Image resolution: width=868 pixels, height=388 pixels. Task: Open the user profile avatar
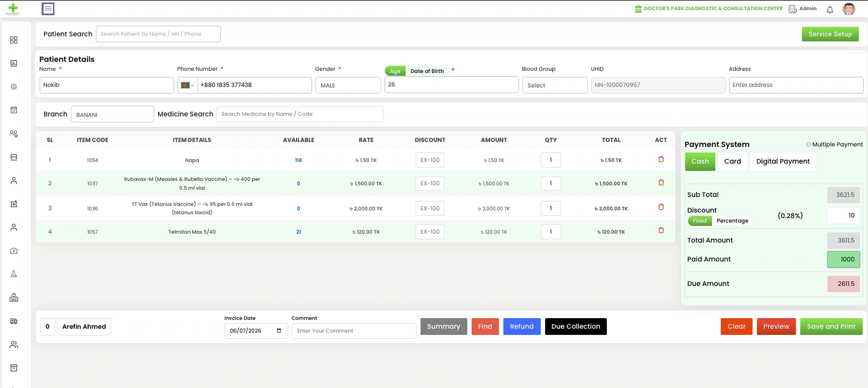tap(849, 9)
